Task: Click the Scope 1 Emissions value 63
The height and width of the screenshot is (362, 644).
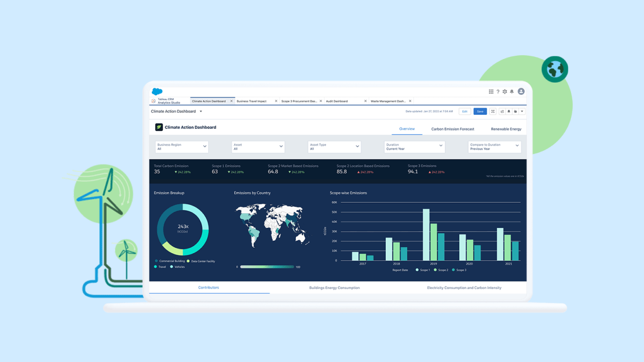Action: click(215, 172)
